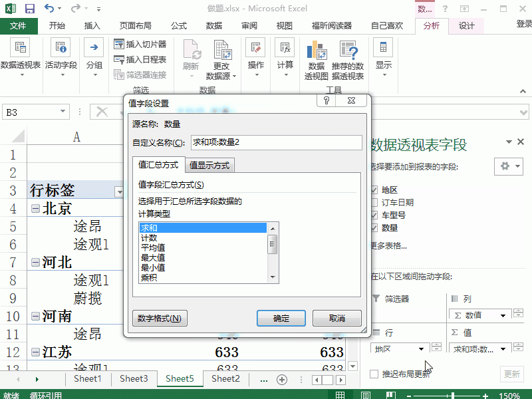Collapse the 北京 group in the pivot table

point(35,207)
